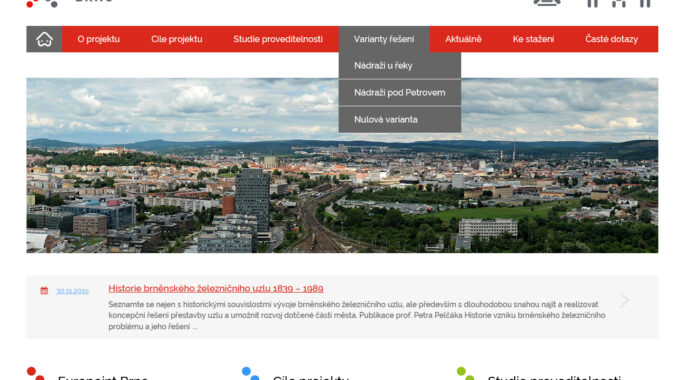Image resolution: width=674 pixels, height=380 pixels.
Task: Select Nádraží pod Petrovem submenu item
Action: [400, 93]
